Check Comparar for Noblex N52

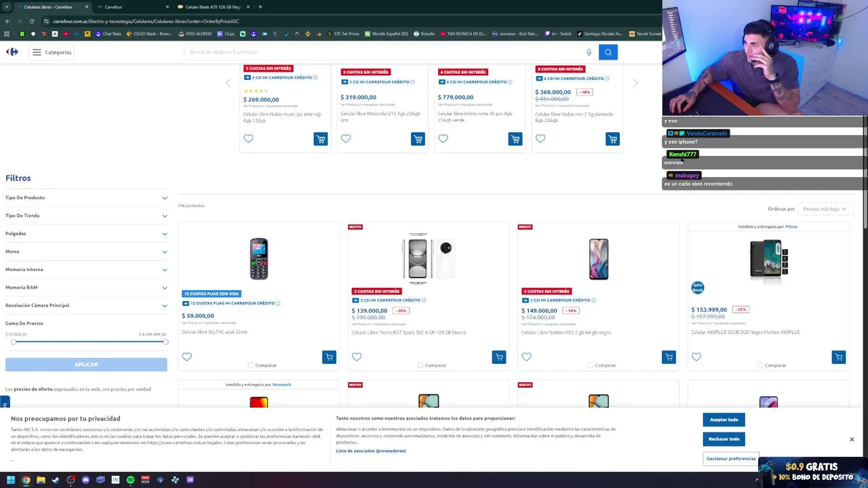[x=591, y=365]
